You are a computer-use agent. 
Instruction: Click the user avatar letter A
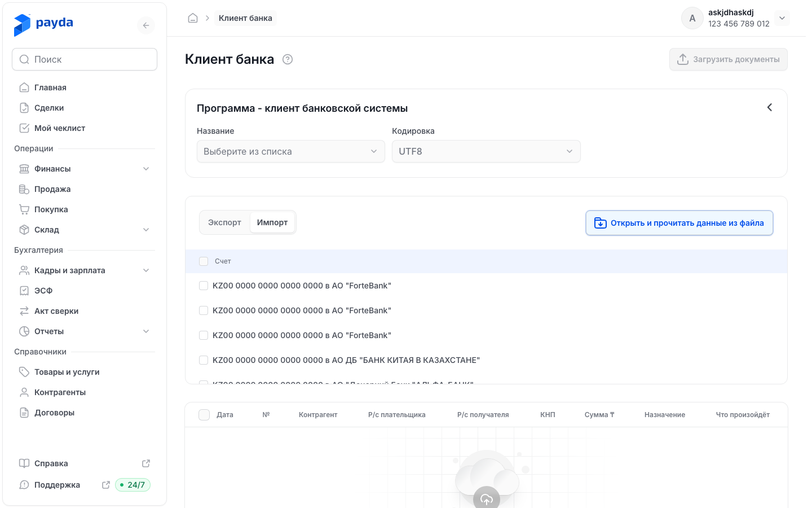click(x=692, y=18)
